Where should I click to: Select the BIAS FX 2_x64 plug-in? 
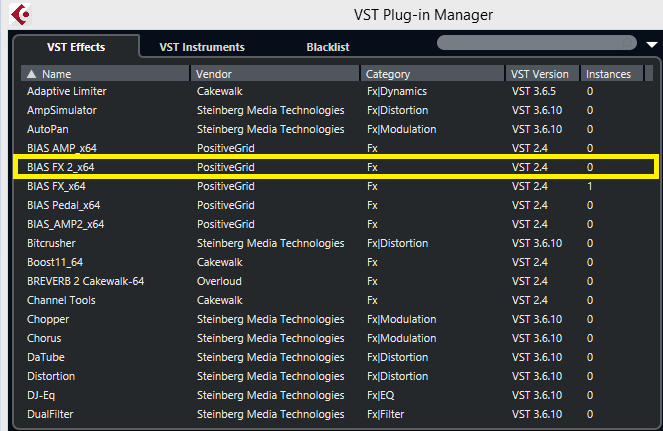(x=336, y=167)
